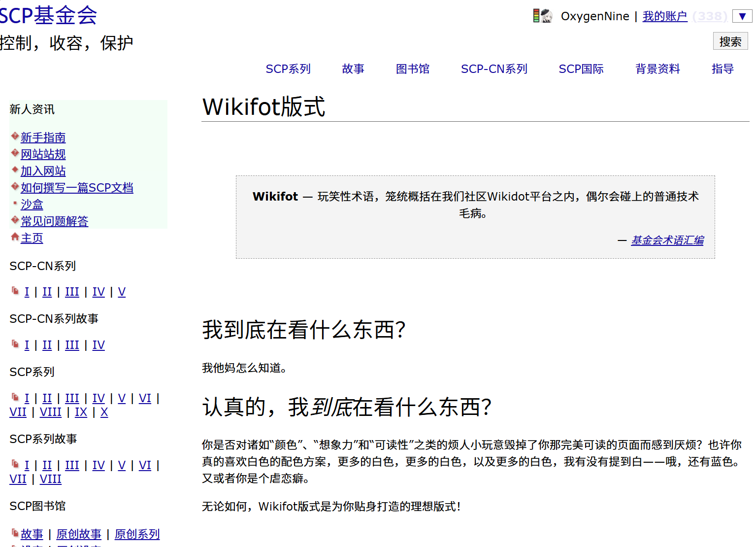Go to SCP-CN系列 series V

(122, 292)
